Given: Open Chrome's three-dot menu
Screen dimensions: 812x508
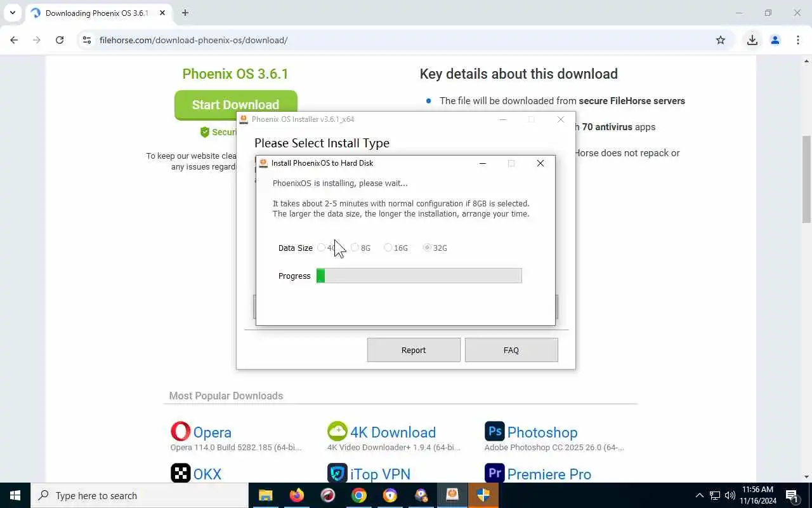Looking at the screenshot, I should [x=798, y=40].
